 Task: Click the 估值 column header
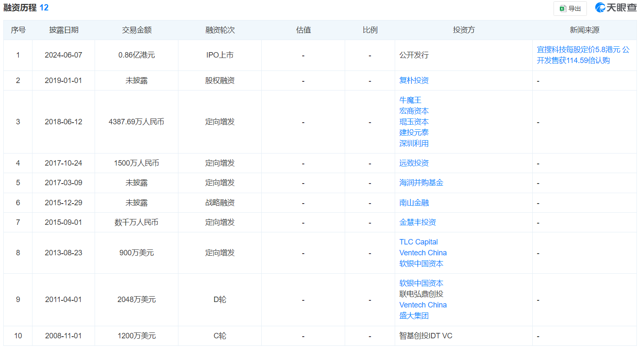(x=303, y=30)
